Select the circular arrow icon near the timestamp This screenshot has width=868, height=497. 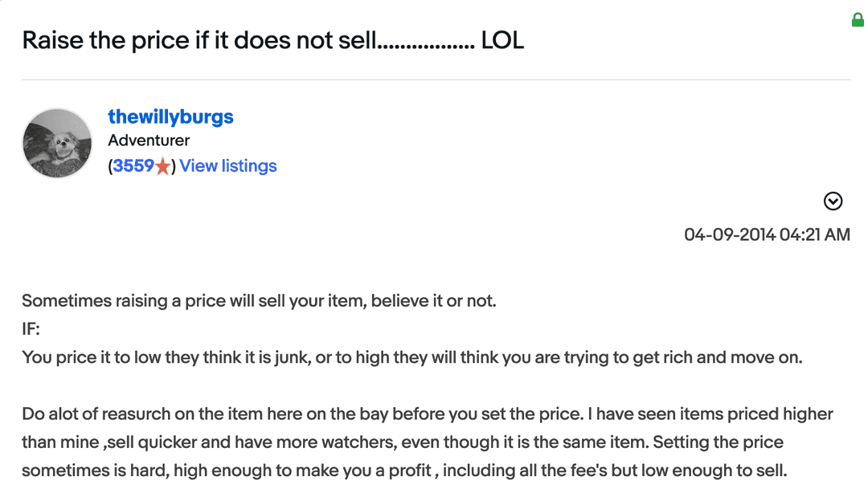coord(833,201)
